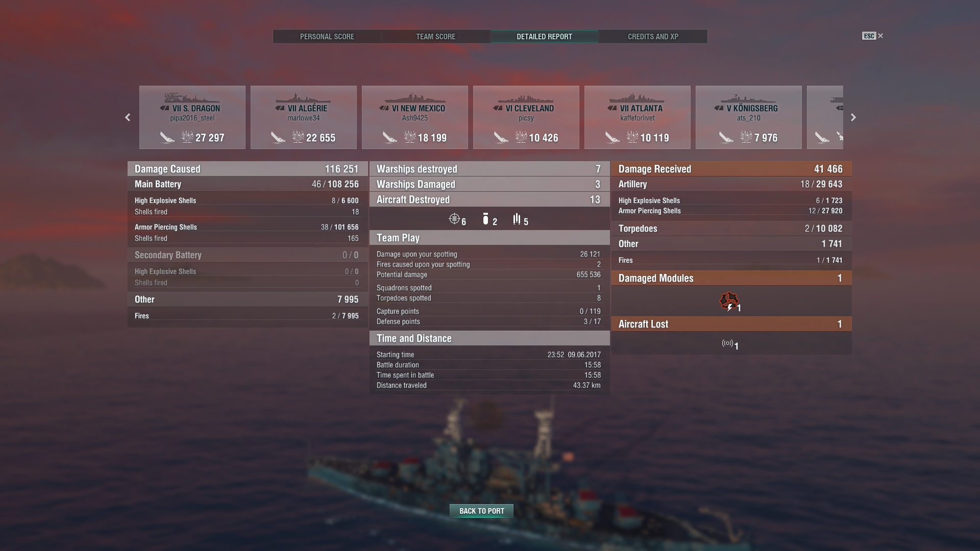The image size is (980, 551).
Task: Click the sunk ship icon on Algérie card
Action: point(278,137)
